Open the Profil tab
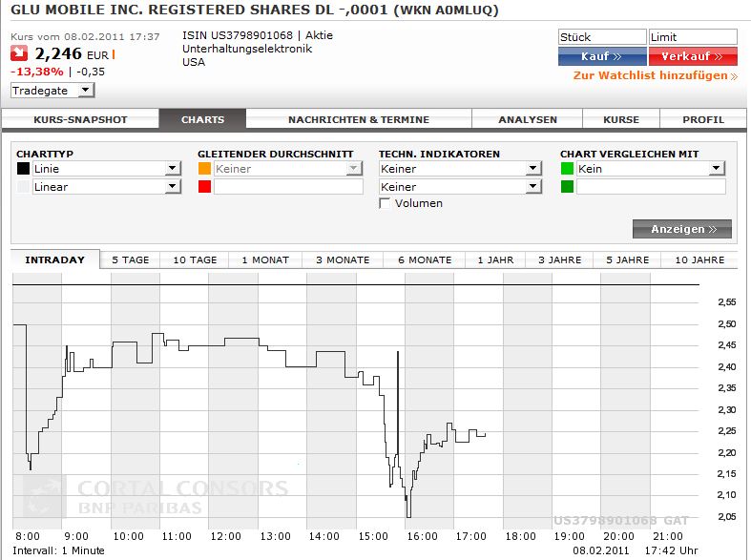 [703, 119]
